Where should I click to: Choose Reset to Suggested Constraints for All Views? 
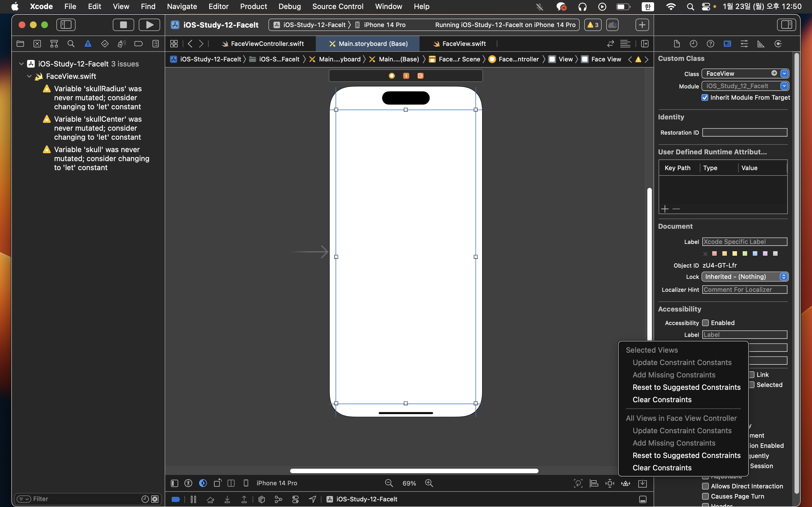(686, 455)
